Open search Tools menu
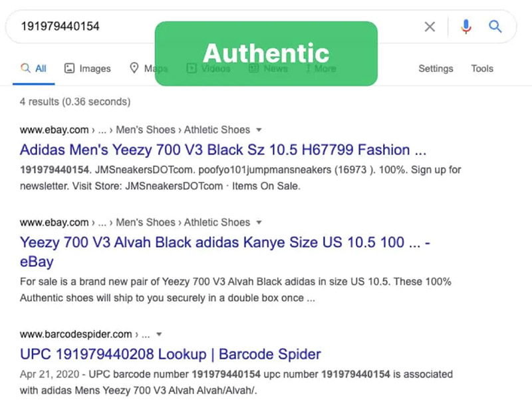 (482, 69)
